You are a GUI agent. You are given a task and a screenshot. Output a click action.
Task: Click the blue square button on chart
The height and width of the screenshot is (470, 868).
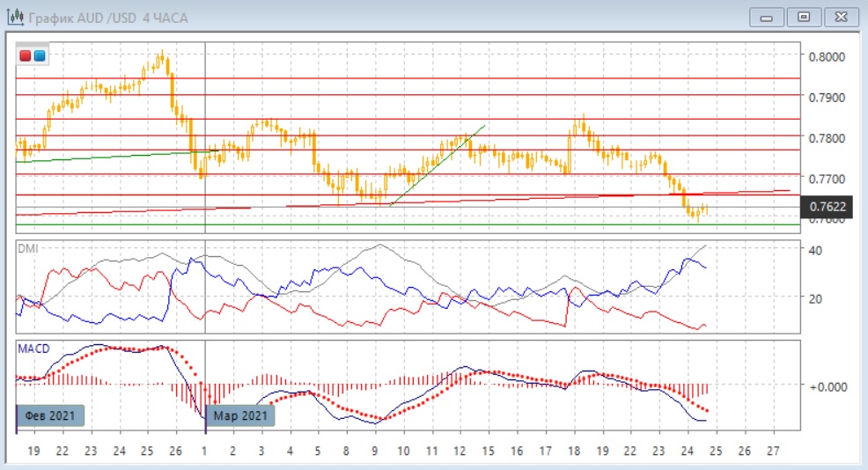pyautogui.click(x=40, y=55)
